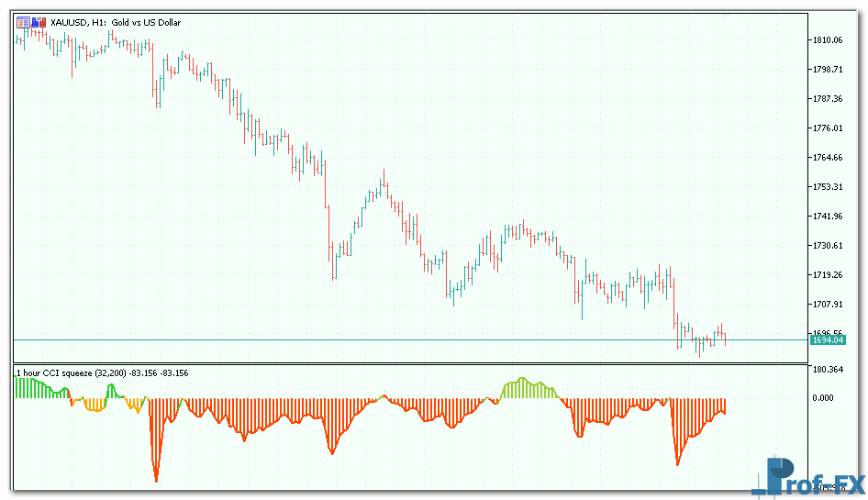Click the 1730.61 price scale label
The height and width of the screenshot is (500, 868).
(x=827, y=245)
